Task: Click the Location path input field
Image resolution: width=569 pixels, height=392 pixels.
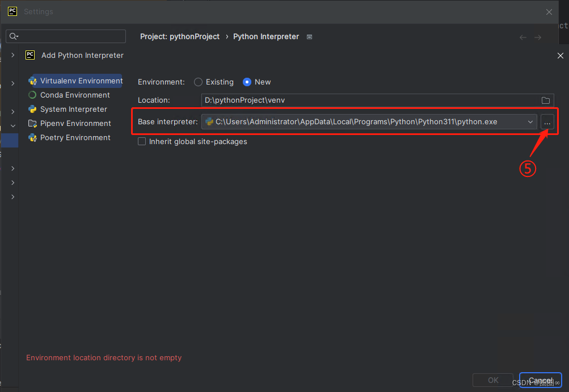Action: [377, 100]
